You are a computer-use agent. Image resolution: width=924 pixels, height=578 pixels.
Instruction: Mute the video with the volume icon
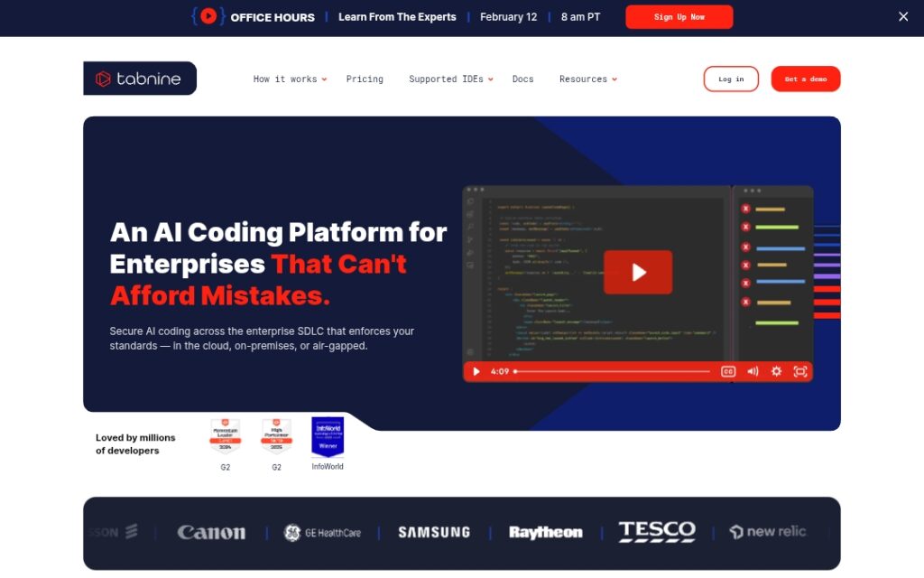click(x=753, y=371)
